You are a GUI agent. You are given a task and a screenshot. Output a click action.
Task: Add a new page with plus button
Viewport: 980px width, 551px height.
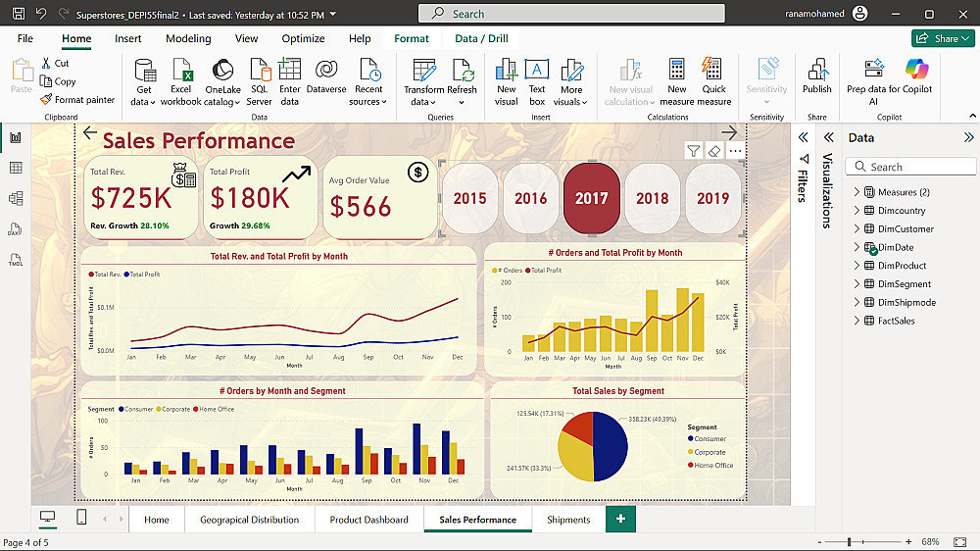pyautogui.click(x=620, y=519)
